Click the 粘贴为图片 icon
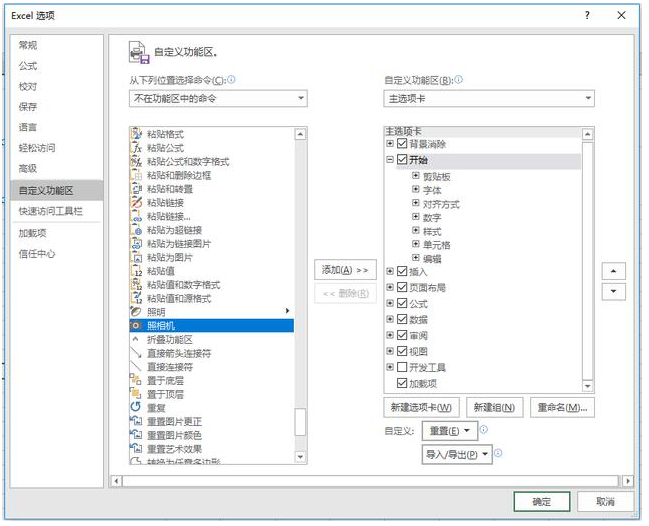649x526 pixels. [136, 257]
